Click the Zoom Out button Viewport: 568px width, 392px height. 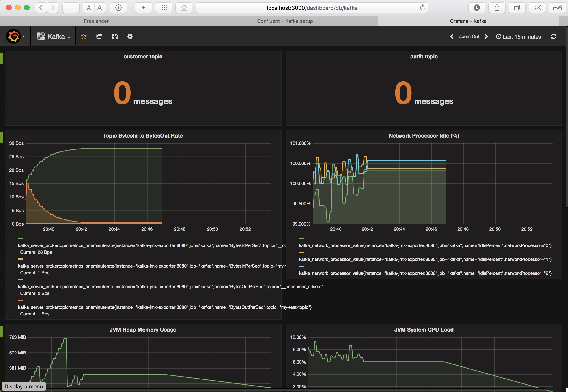coord(469,37)
